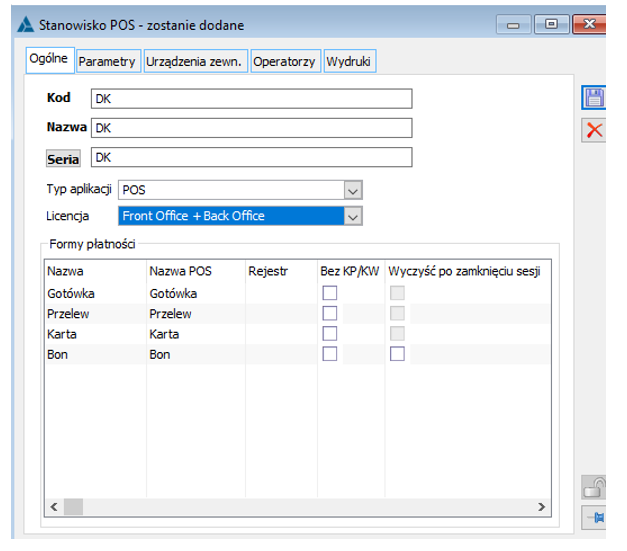
Task: Select Karta in the Nazwa column
Action: (x=62, y=334)
